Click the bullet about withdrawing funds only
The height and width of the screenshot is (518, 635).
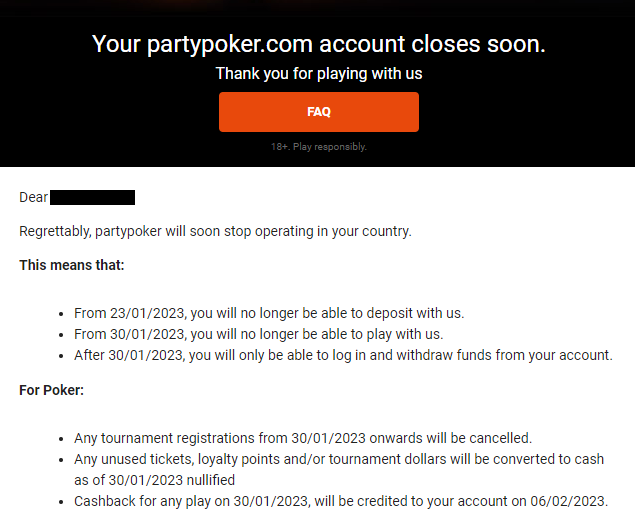(x=343, y=355)
